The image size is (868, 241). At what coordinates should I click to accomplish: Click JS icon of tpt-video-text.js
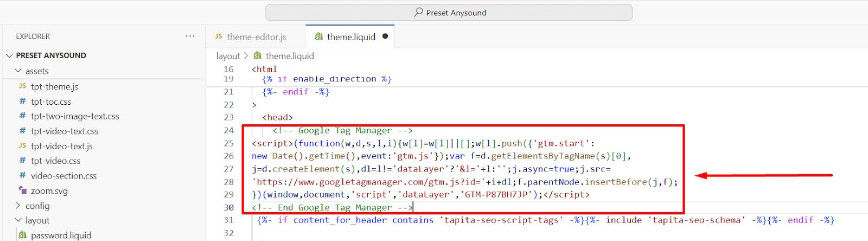[x=22, y=145]
